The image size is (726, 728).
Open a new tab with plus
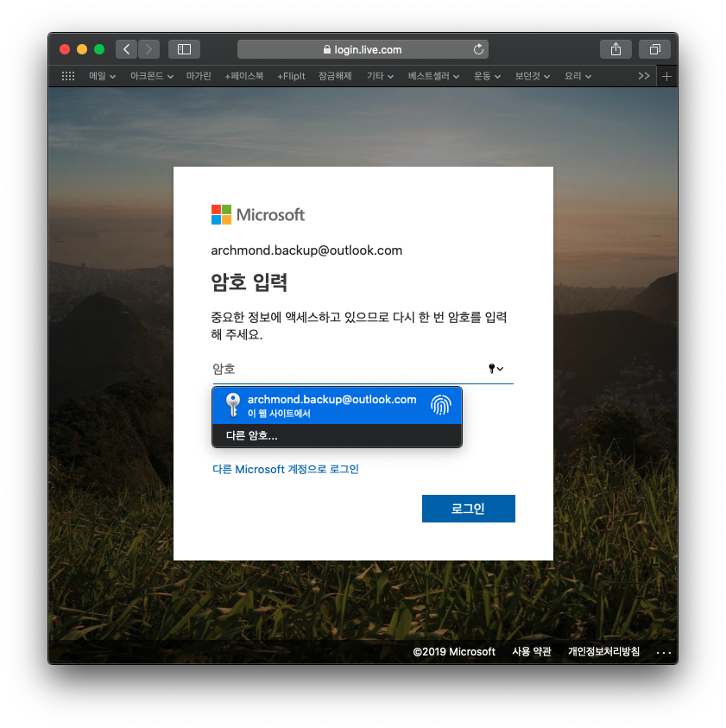(666, 76)
